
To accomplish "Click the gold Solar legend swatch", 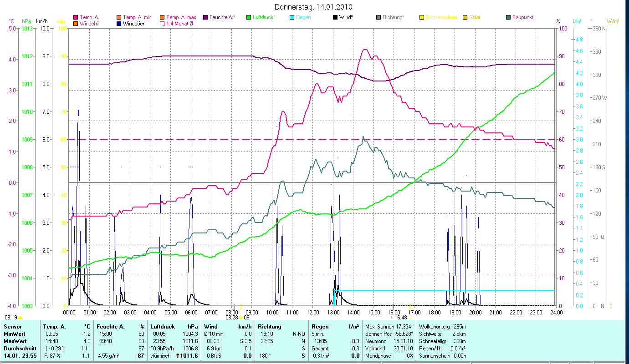I will click(465, 17).
